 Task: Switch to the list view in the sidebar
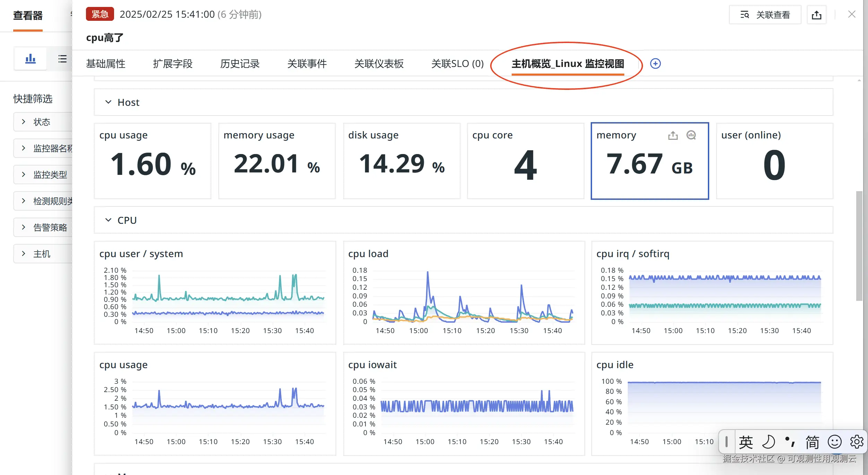tap(62, 59)
